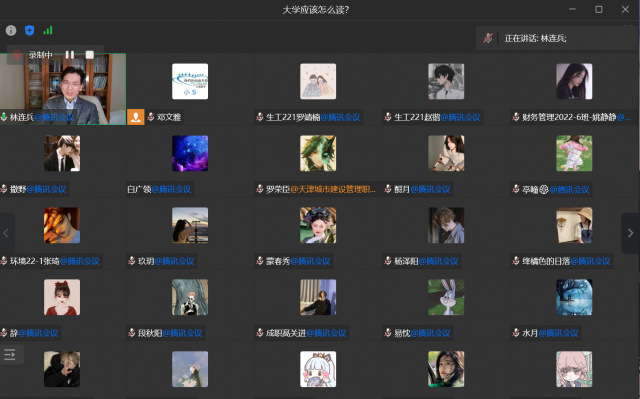Click the muted mic icon of 罗荣臣
Viewport: 640px width, 399px height.
tap(260, 189)
